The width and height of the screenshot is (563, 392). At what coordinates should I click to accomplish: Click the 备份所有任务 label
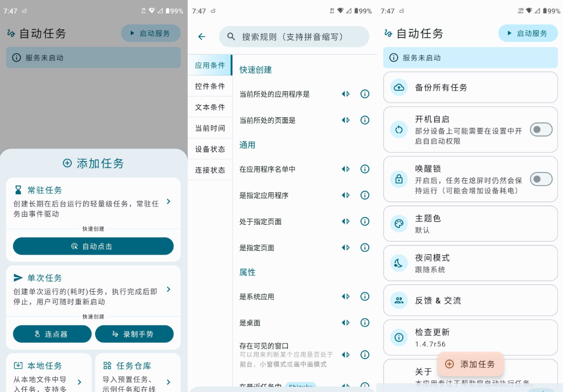pos(441,87)
